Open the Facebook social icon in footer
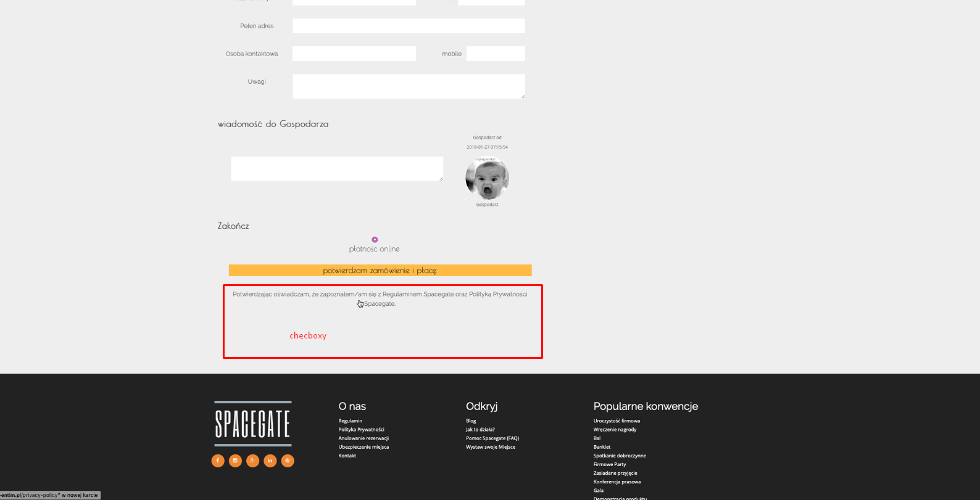The height and width of the screenshot is (500, 980). coord(218,461)
